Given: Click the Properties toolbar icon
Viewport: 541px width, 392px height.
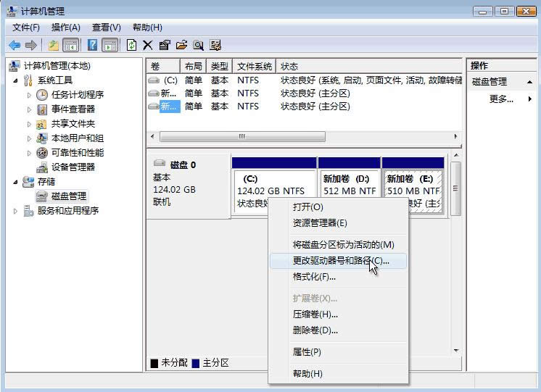Looking at the screenshot, I should (165, 45).
